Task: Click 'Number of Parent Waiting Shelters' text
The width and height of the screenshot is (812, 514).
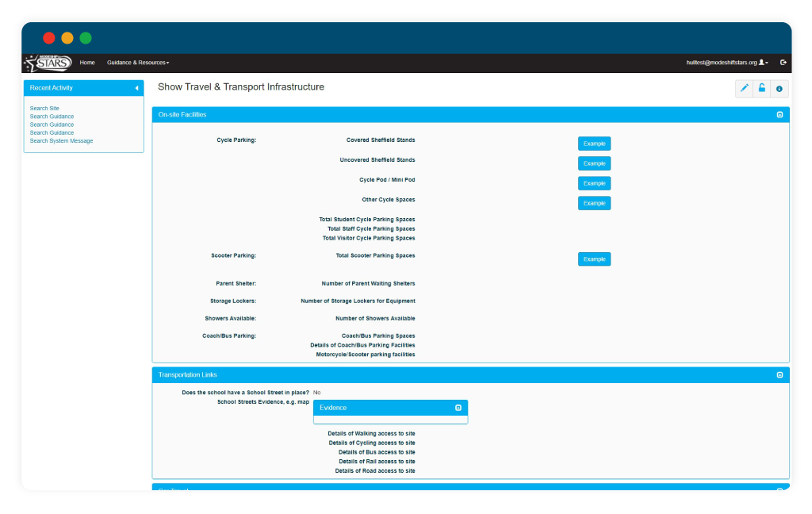Action: pyautogui.click(x=368, y=283)
